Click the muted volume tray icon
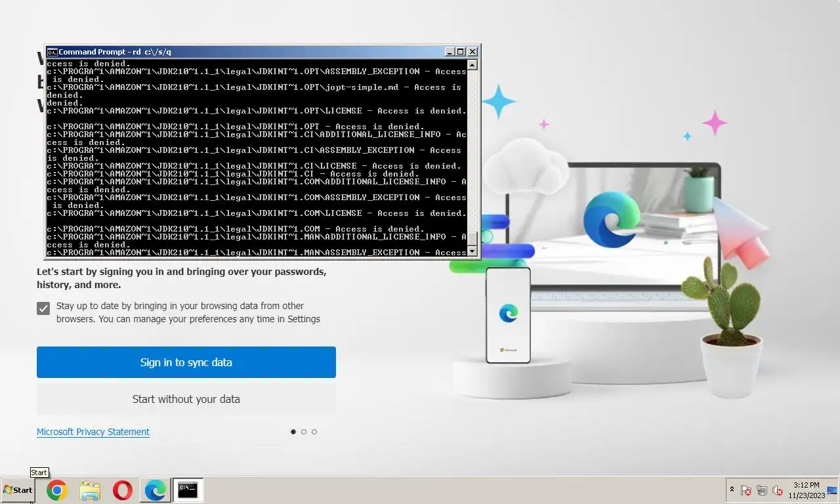Screen dimensions: 840x504 778,490
